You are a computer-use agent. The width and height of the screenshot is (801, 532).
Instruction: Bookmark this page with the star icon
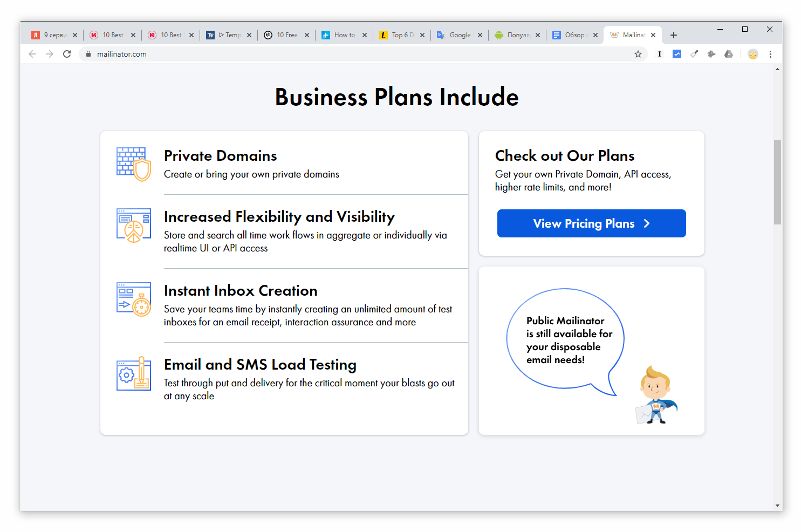pyautogui.click(x=638, y=54)
